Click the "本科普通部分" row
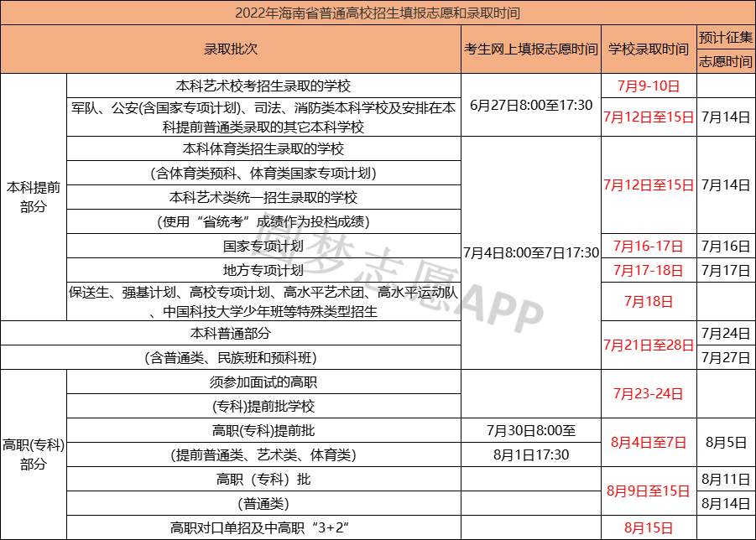This screenshot has height=540, width=756. click(231, 334)
